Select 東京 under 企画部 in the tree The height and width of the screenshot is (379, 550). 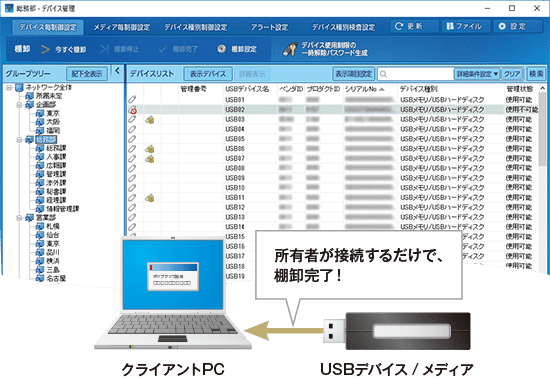click(53, 113)
